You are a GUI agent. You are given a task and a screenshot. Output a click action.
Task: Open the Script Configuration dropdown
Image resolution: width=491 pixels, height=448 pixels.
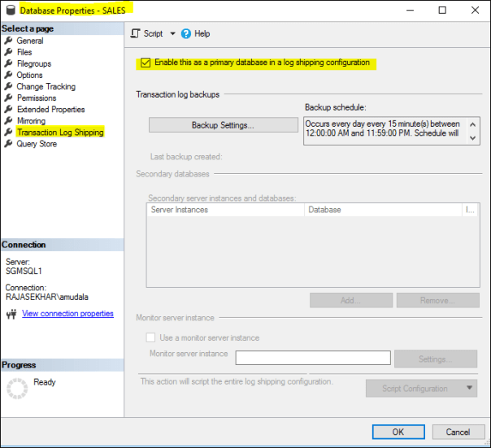pyautogui.click(x=421, y=389)
